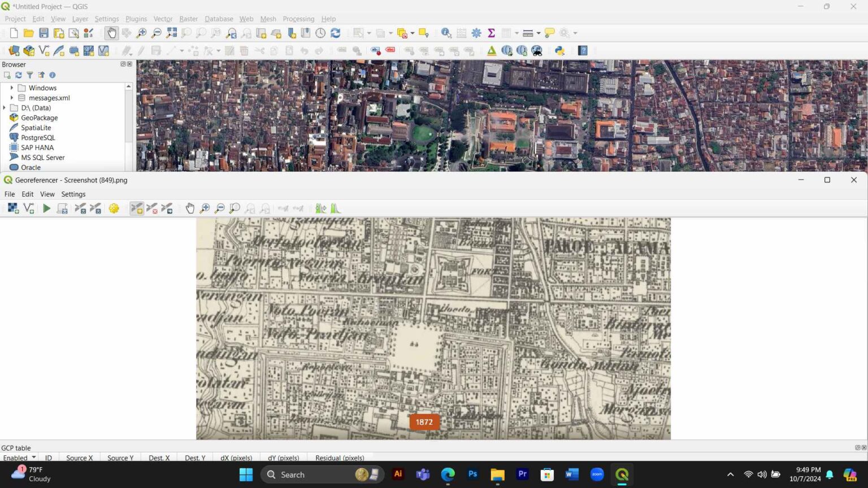
Task: Toggle the Pan Map hand tool
Action: (111, 33)
